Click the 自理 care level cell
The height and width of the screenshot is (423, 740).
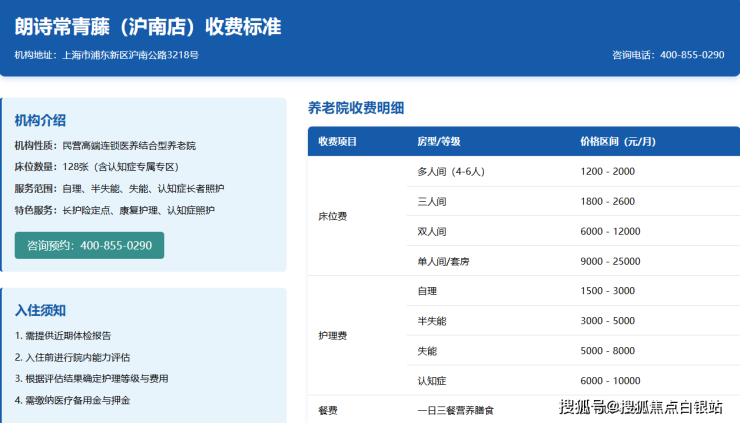tap(427, 291)
